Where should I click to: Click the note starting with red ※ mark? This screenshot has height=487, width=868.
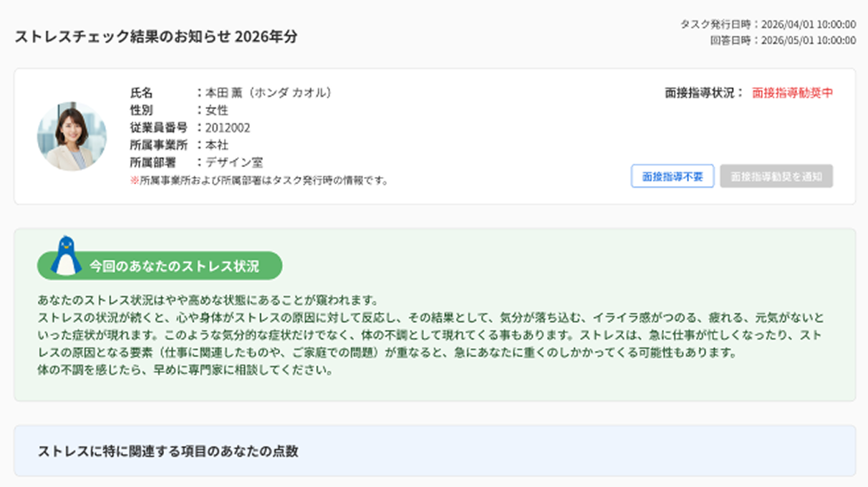point(259,180)
